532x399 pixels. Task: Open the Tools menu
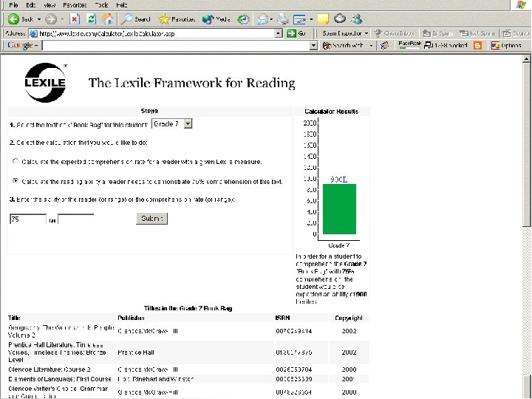click(101, 5)
